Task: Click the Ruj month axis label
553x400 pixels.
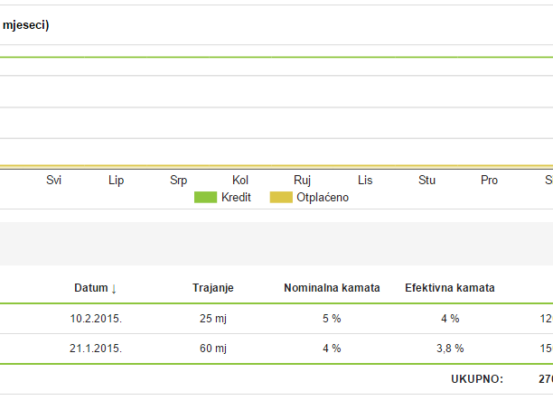Action: 302,181
